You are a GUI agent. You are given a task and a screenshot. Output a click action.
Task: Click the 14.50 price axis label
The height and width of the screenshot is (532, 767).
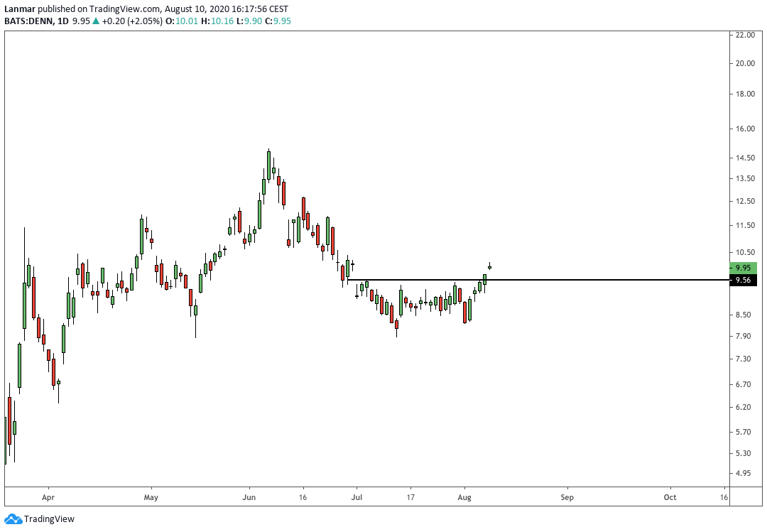point(744,158)
